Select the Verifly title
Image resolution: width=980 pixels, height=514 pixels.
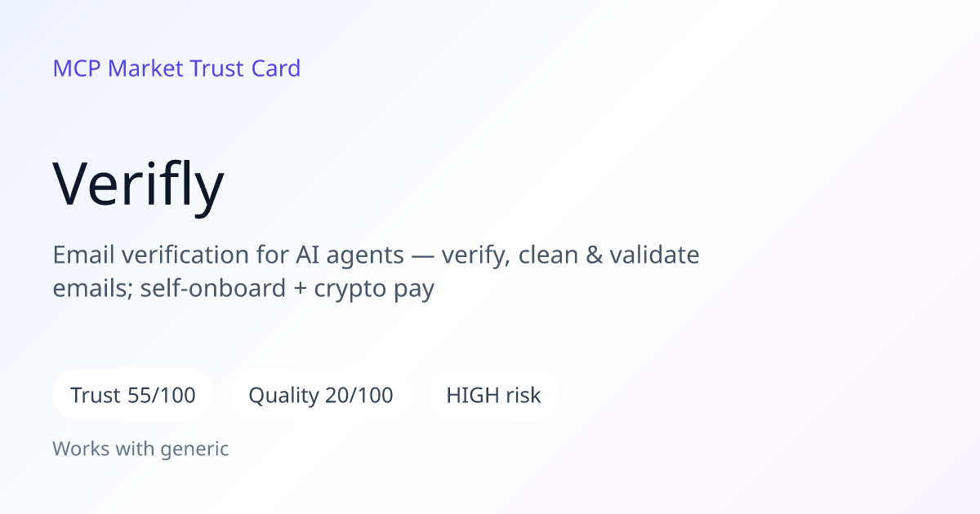(x=138, y=184)
